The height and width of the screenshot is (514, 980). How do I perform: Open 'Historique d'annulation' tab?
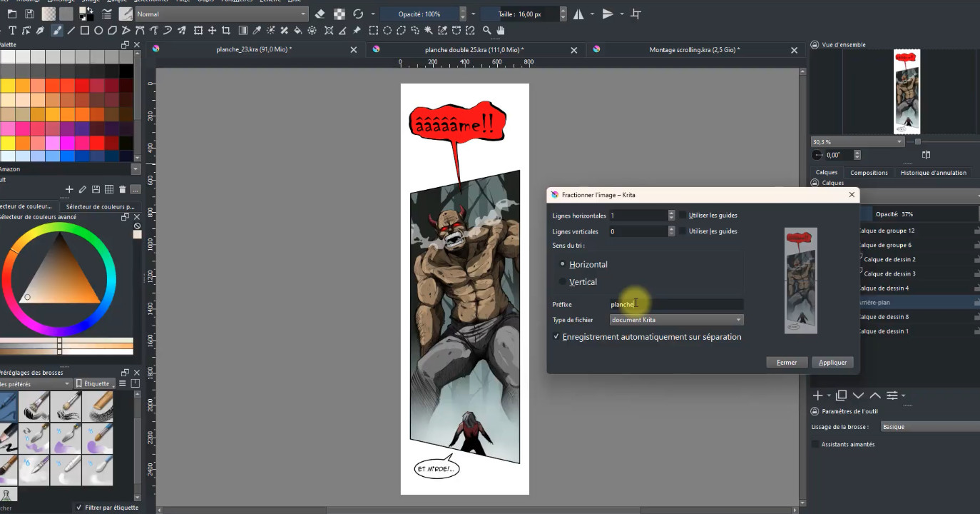[933, 173]
